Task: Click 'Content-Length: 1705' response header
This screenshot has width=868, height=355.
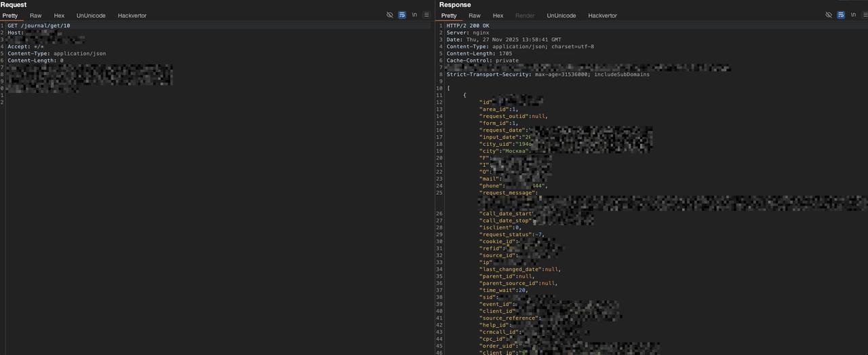Action: click(x=479, y=54)
